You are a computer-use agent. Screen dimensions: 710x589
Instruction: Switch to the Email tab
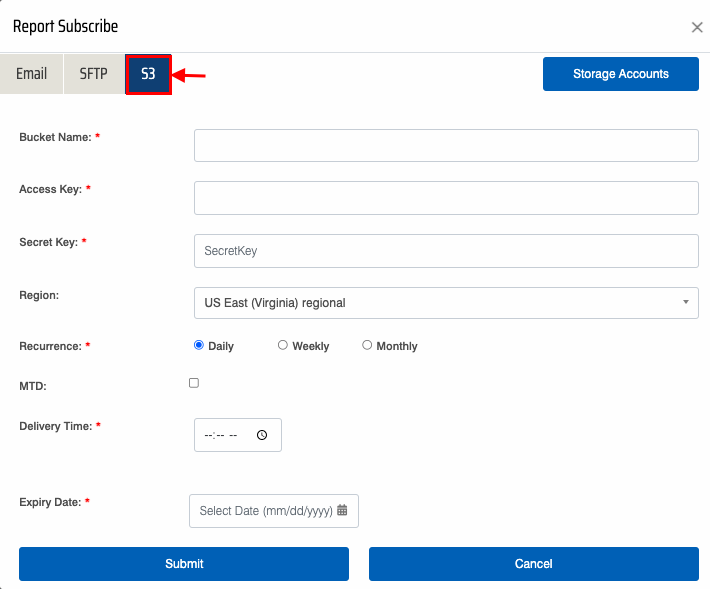click(32, 74)
